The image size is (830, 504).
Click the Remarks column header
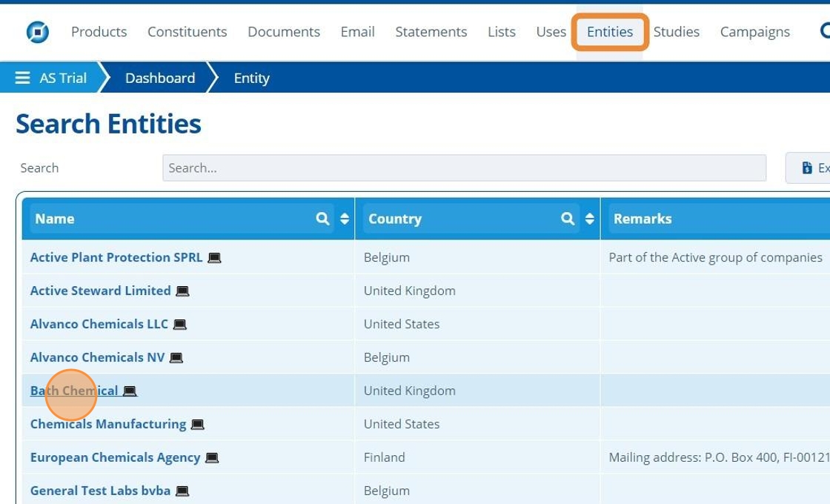pyautogui.click(x=642, y=219)
